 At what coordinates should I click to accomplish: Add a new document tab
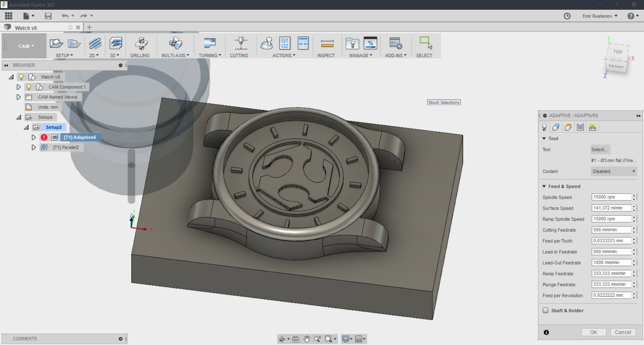(x=89, y=28)
